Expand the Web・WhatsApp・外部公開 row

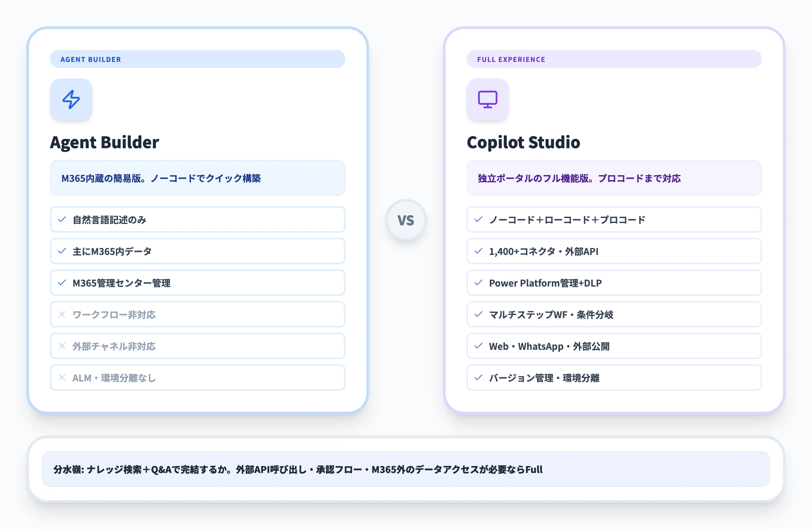pos(614,346)
